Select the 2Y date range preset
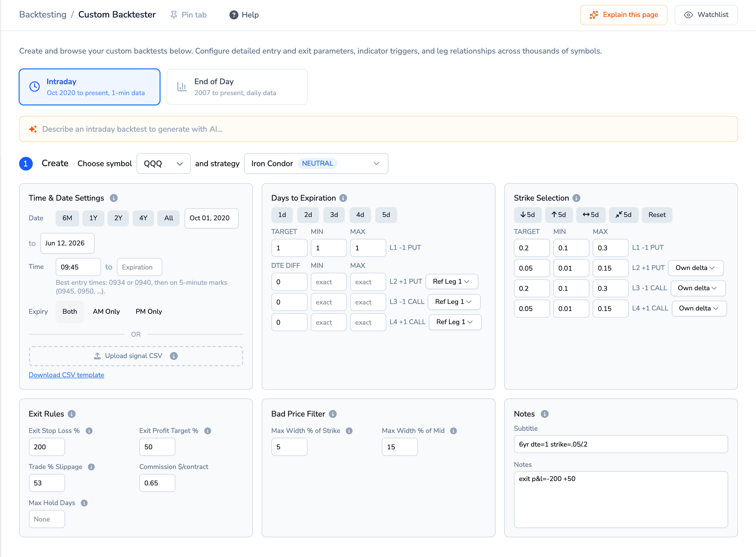This screenshot has width=756, height=557. tap(118, 218)
